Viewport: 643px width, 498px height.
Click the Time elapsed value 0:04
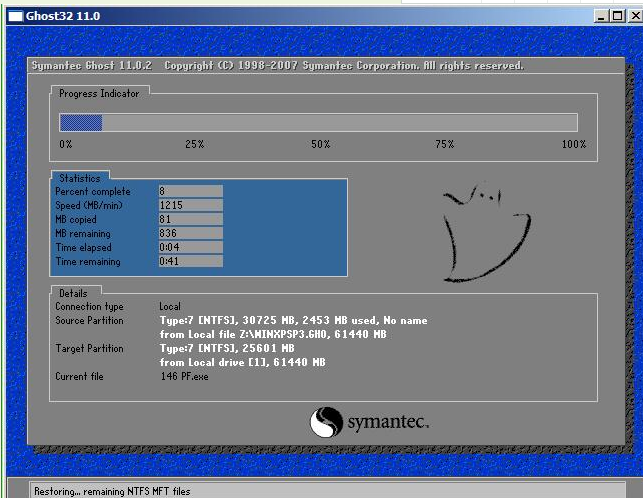pos(191,247)
